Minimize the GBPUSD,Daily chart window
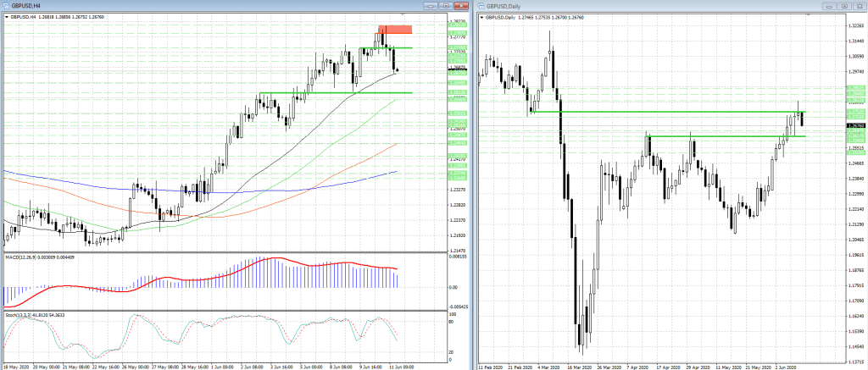The width and height of the screenshot is (868, 370). click(829, 6)
